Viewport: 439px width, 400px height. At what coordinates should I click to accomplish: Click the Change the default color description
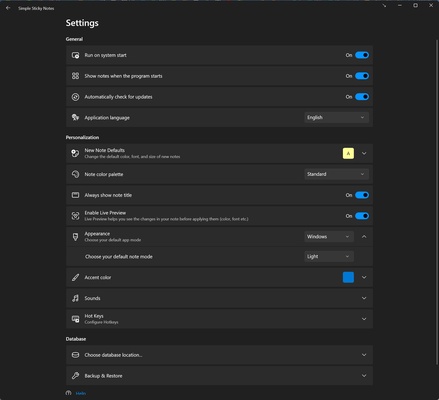tap(132, 157)
